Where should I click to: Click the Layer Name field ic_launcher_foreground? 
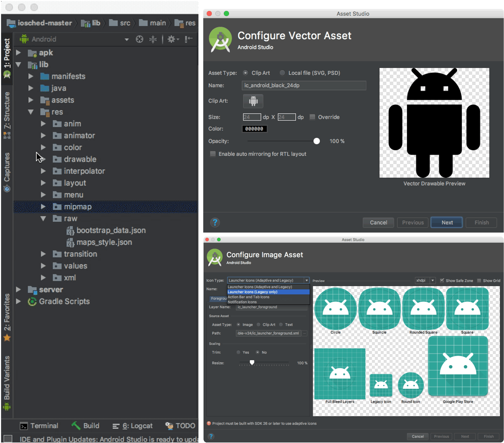pos(271,307)
